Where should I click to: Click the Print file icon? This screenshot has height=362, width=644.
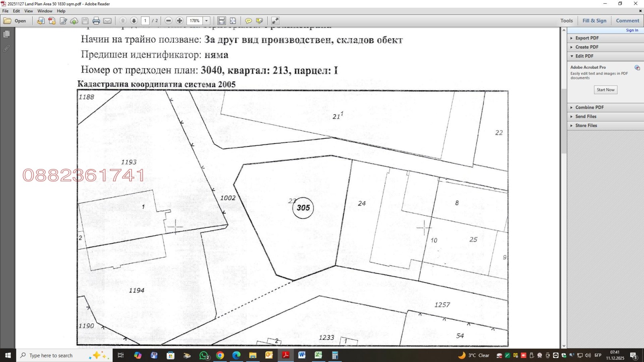coord(96,21)
